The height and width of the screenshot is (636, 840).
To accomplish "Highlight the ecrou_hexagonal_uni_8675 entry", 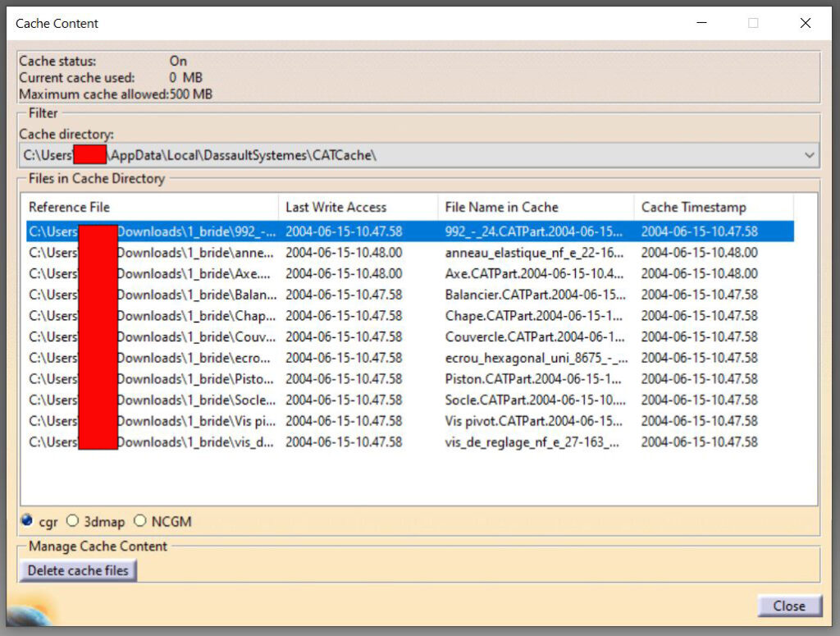I will [533, 358].
